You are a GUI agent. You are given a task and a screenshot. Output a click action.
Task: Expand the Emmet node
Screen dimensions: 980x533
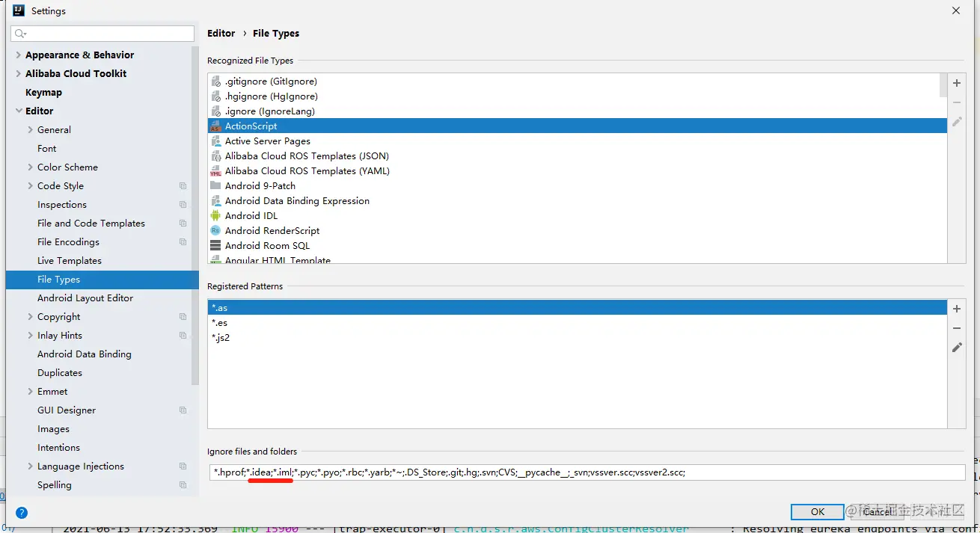click(30, 392)
